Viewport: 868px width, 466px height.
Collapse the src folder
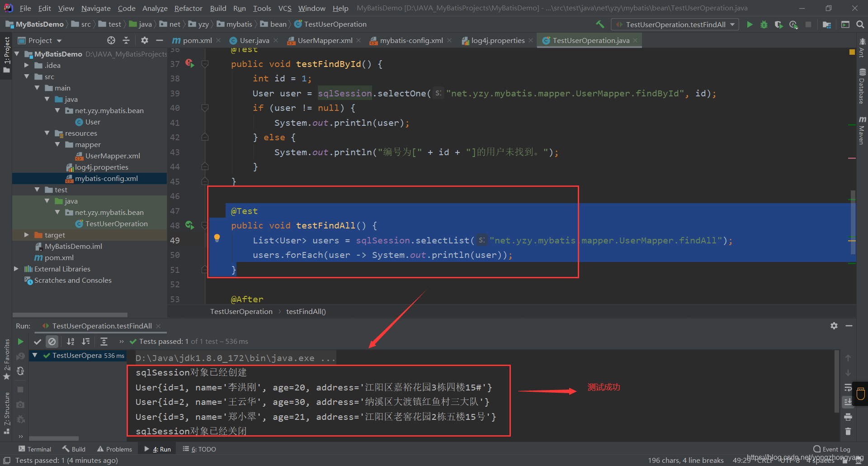(x=27, y=76)
